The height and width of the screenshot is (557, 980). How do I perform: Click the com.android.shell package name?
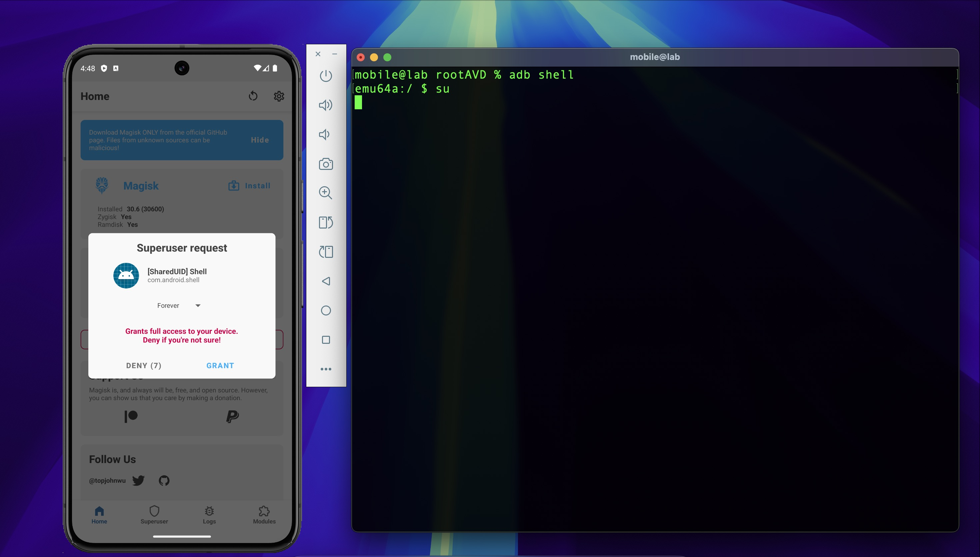(173, 280)
